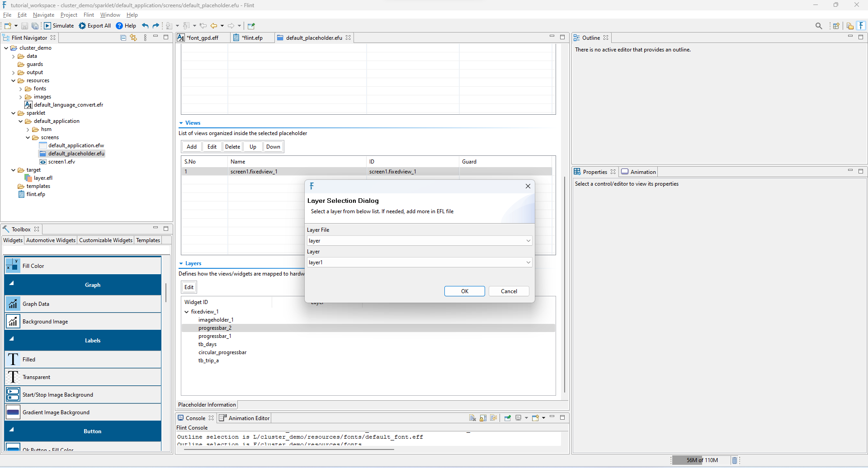Collapse the Views section
The image size is (868, 468).
click(x=181, y=123)
